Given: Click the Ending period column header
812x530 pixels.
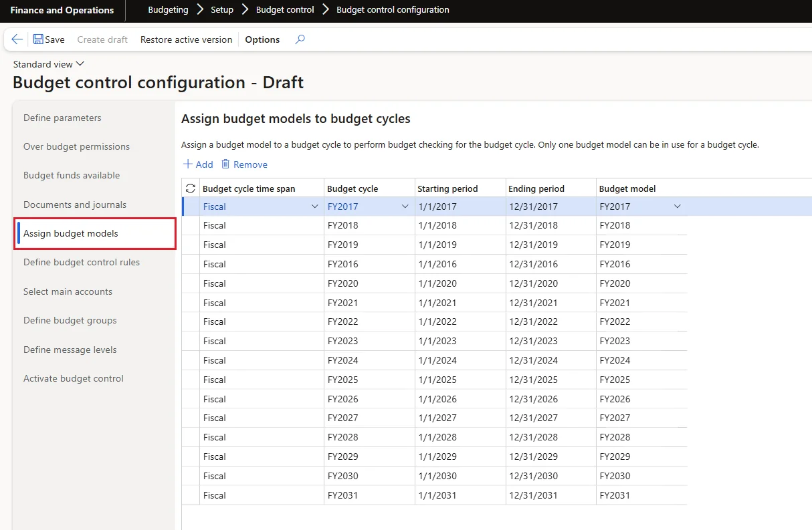Looking at the screenshot, I should (x=536, y=188).
